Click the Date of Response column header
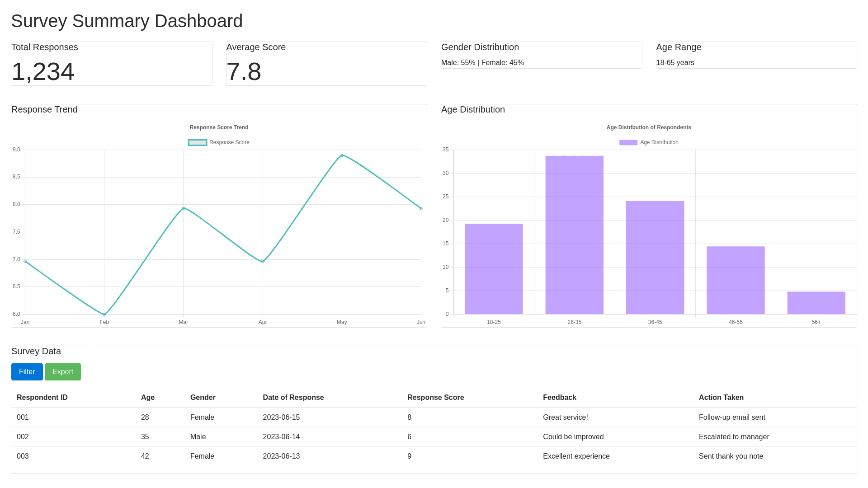The image size is (868, 488). tap(293, 398)
